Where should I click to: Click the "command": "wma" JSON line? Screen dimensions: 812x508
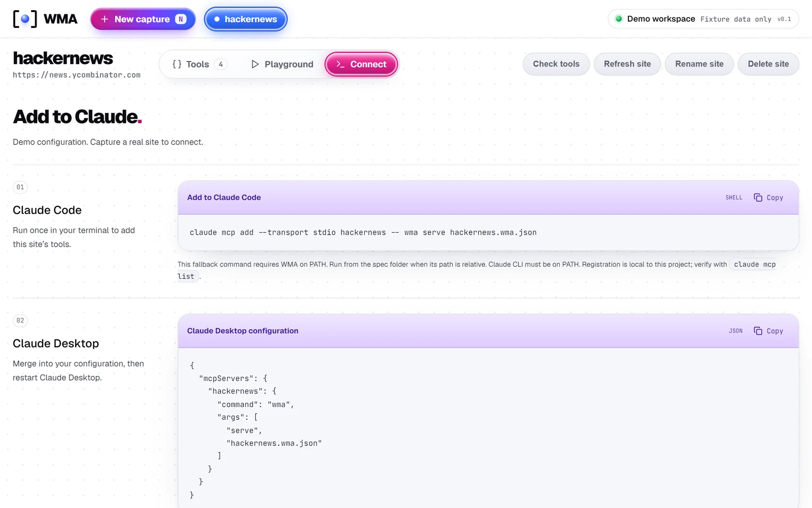pyautogui.click(x=256, y=404)
